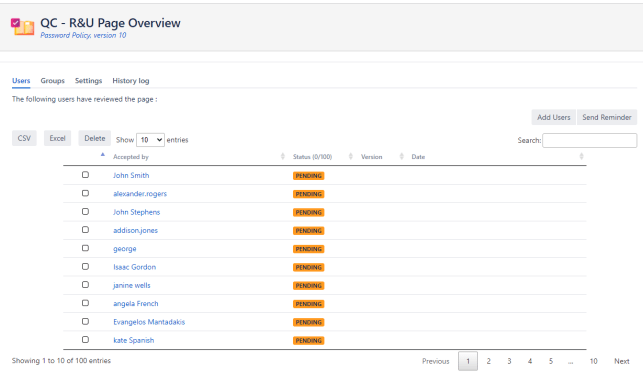Click the Showing 1 to 10 entries text
This screenshot has height=383, width=643.
(x=61, y=361)
